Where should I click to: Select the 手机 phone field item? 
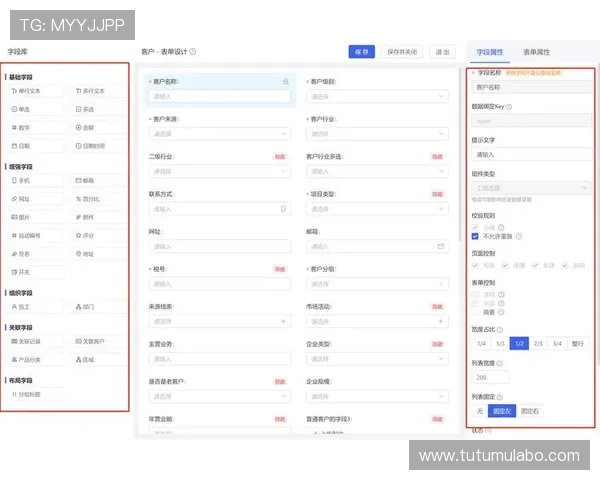click(x=36, y=181)
